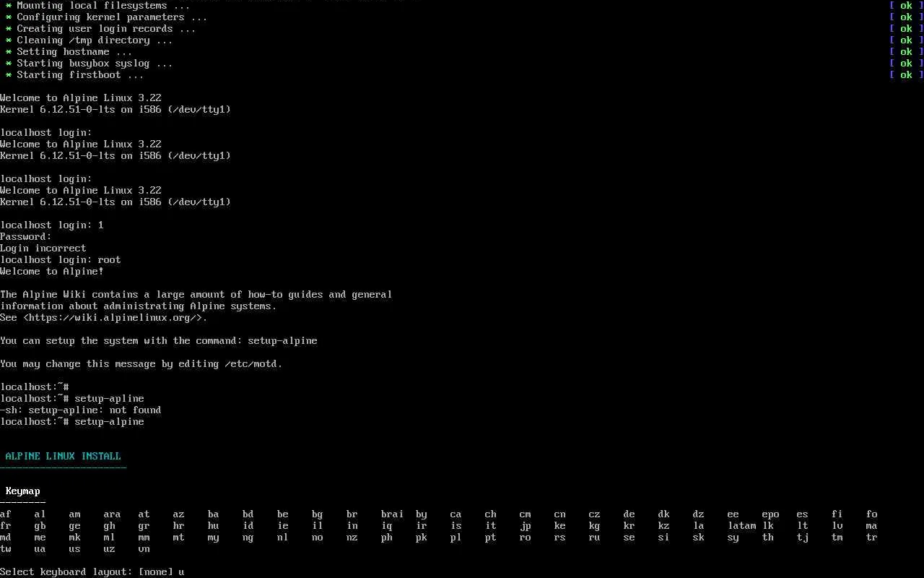Click the misspelled 'setup-apline' command line

coord(72,398)
